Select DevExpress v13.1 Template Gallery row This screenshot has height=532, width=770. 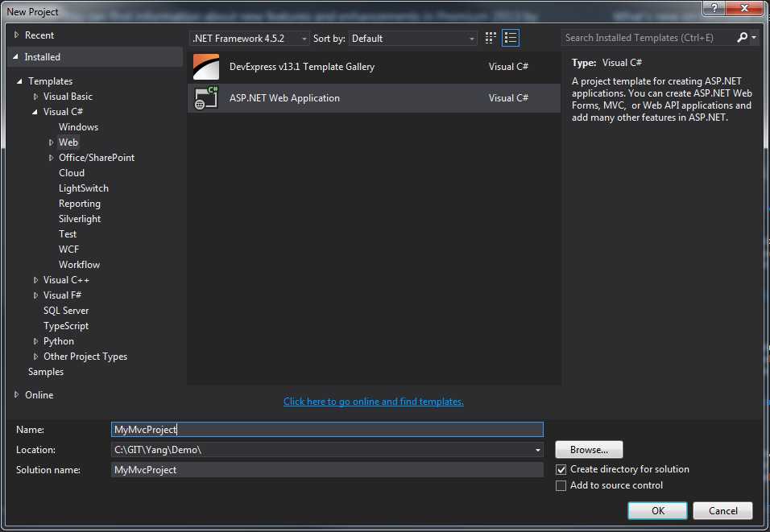[x=374, y=66]
